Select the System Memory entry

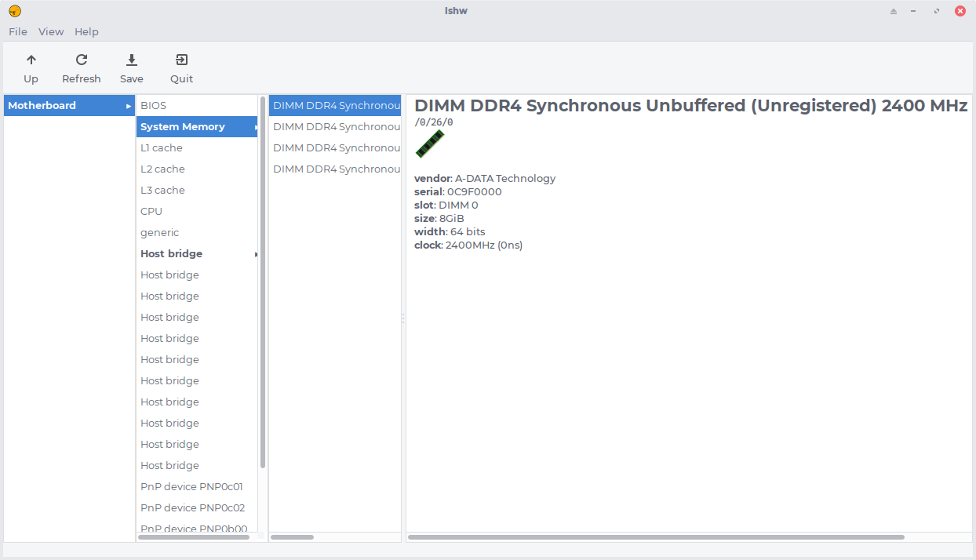pos(197,126)
